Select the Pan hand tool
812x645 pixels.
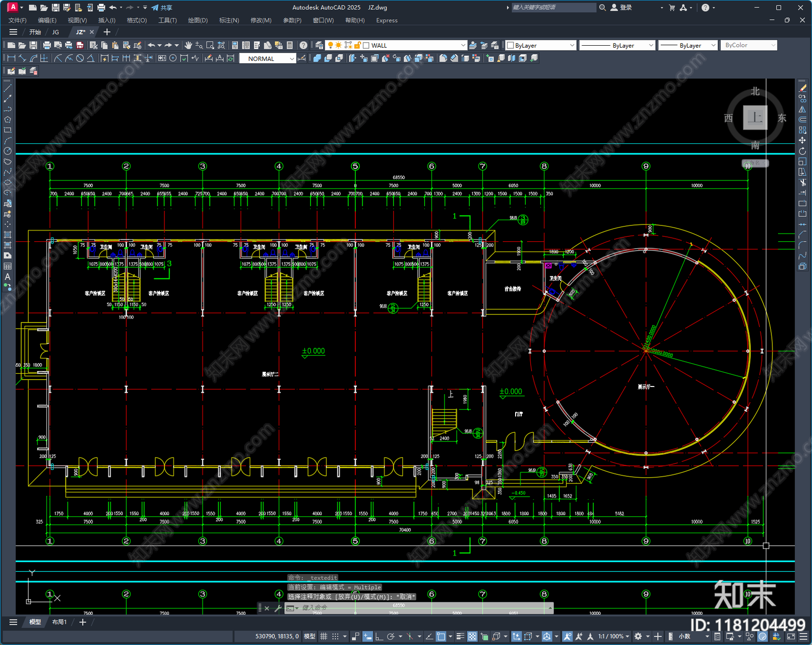pos(188,45)
